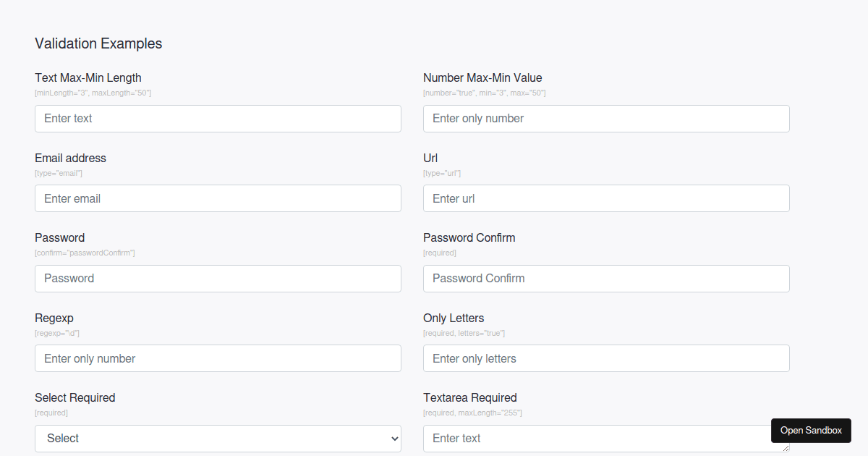The height and width of the screenshot is (456, 868).
Task: Open the Select dropdown under Select Required
Action: 217,438
